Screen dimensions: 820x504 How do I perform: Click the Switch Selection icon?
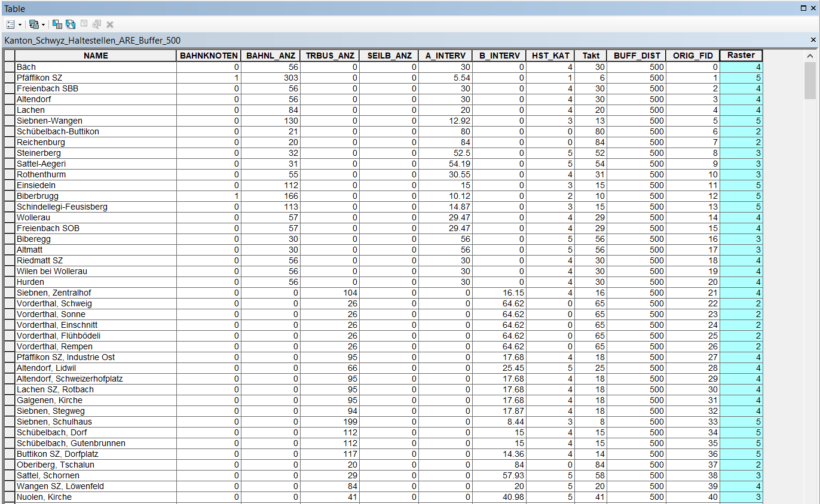point(70,24)
